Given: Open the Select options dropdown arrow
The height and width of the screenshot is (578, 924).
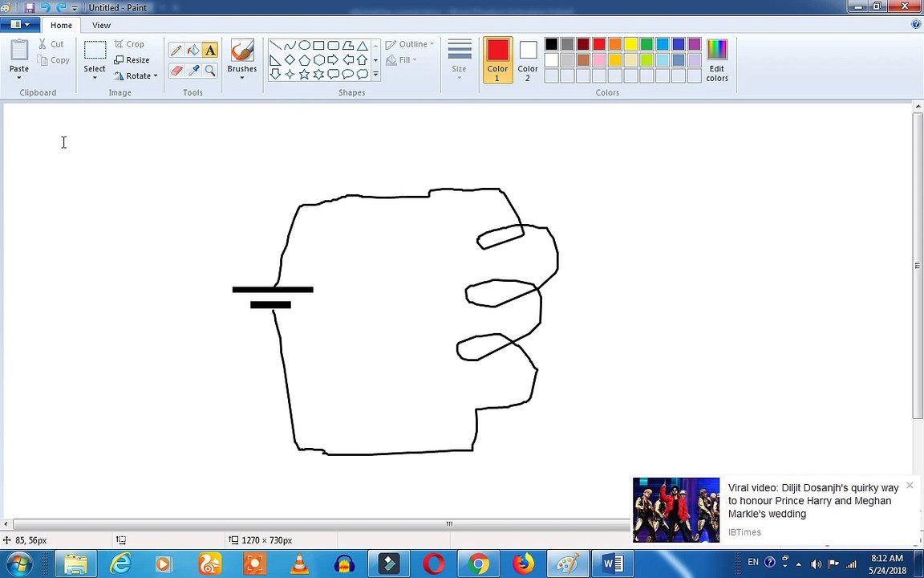Looking at the screenshot, I should (95, 77).
